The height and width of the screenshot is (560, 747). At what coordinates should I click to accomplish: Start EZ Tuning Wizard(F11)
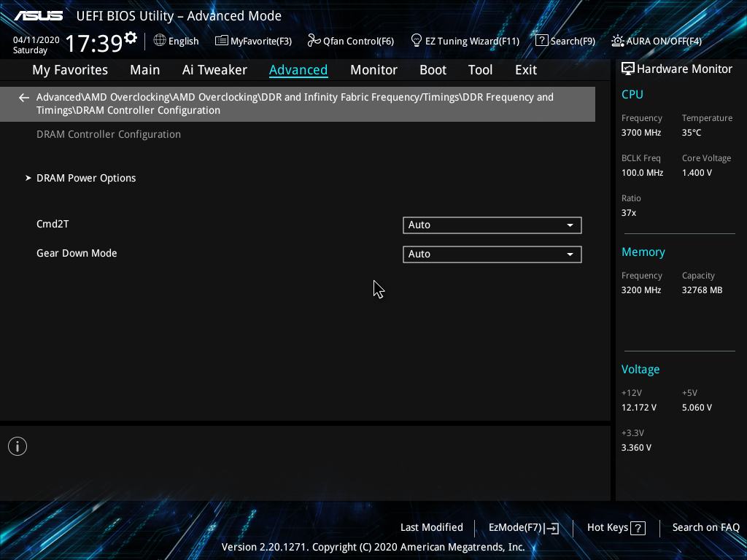tap(465, 41)
